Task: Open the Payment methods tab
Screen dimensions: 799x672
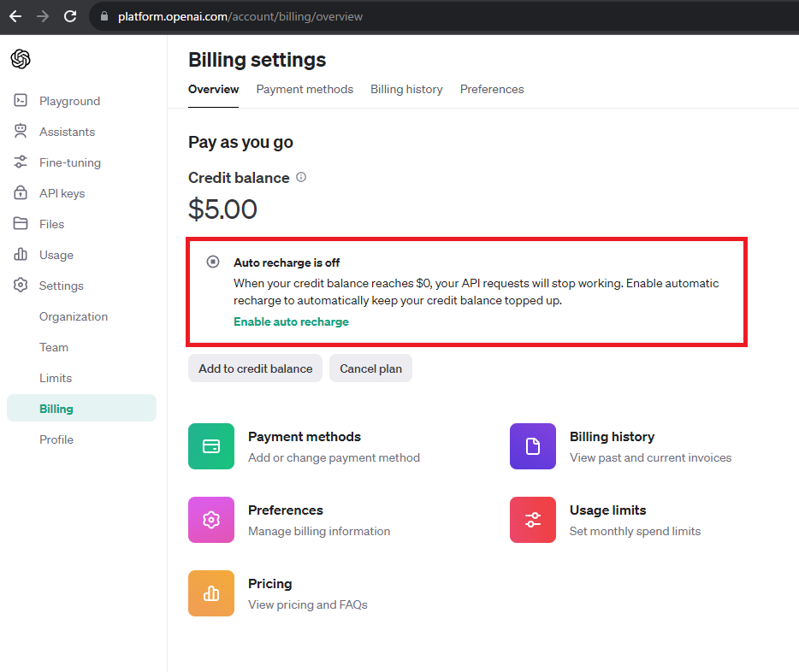Action: point(305,89)
